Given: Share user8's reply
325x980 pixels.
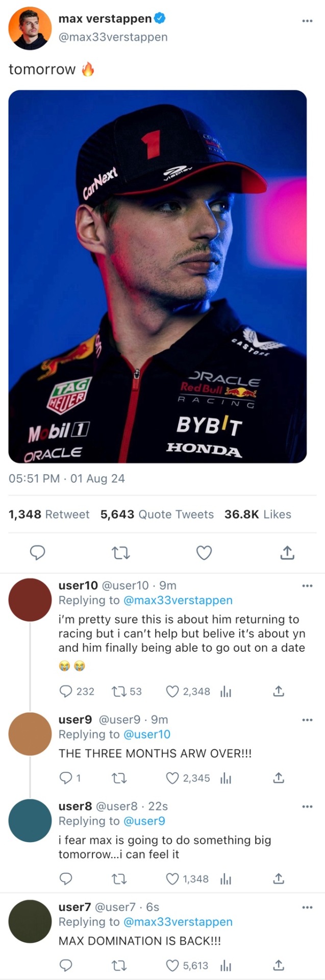Looking at the screenshot, I should (x=279, y=879).
